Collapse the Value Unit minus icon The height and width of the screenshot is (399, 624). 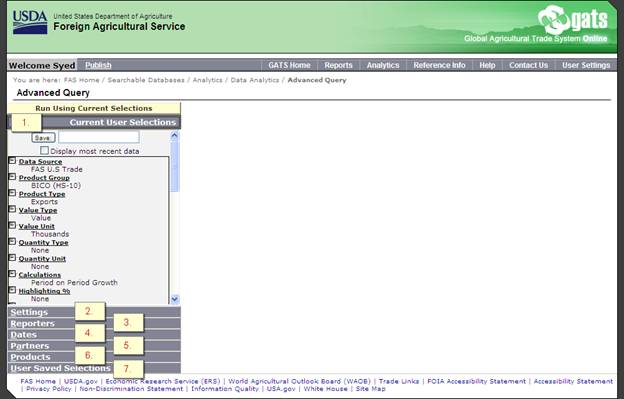tap(12, 226)
